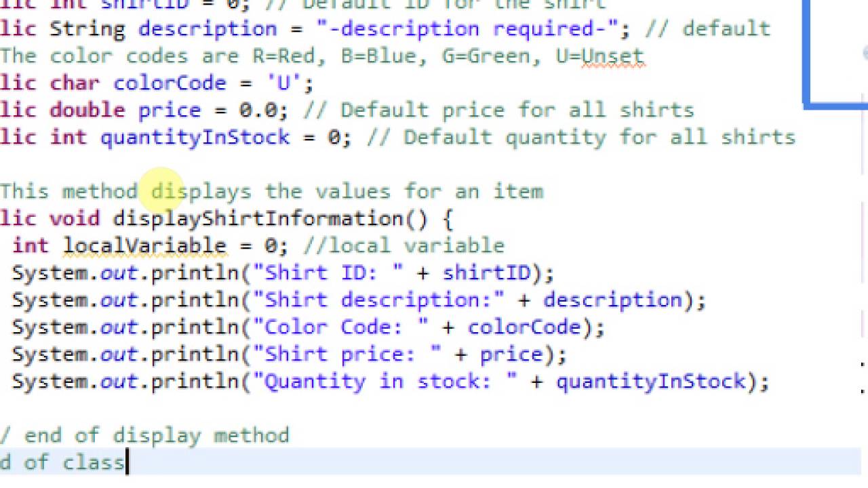Click the '//local variable' comment
Screen dimensions: 868x488
[404, 246]
